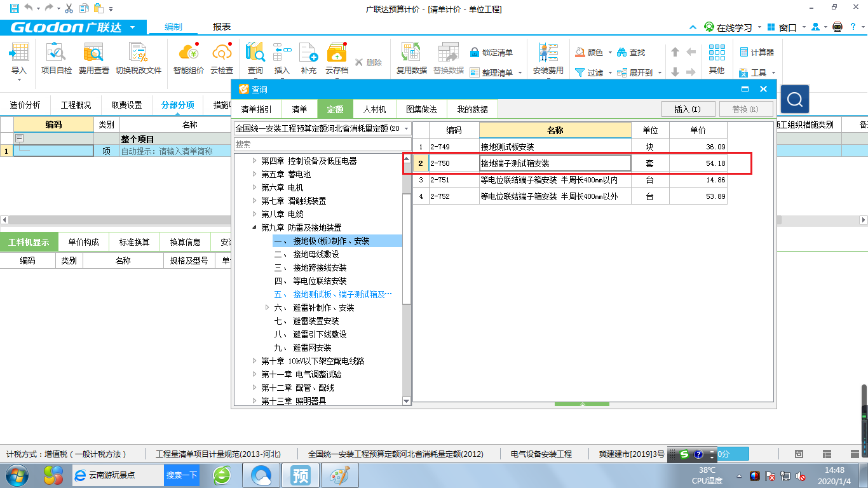Open 安装费用 installation cost tool
The height and width of the screenshot is (488, 868).
pyautogui.click(x=548, y=58)
